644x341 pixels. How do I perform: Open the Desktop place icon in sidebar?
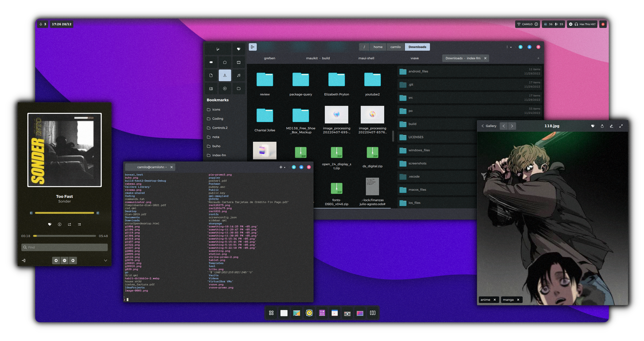coord(238,62)
